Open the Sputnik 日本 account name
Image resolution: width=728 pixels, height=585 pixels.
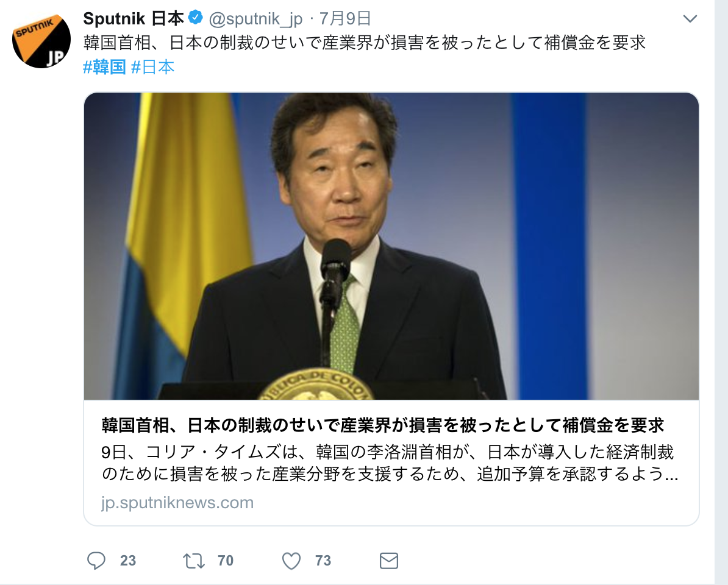(134, 18)
